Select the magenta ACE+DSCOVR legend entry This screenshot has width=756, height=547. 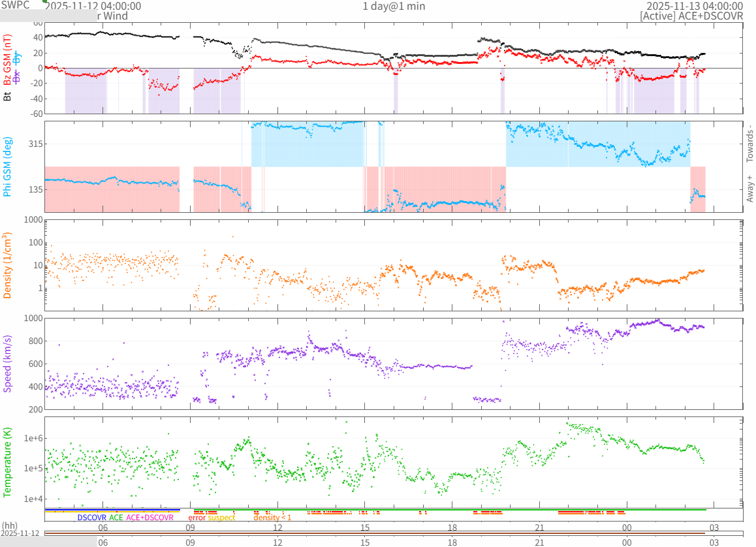coord(150,518)
